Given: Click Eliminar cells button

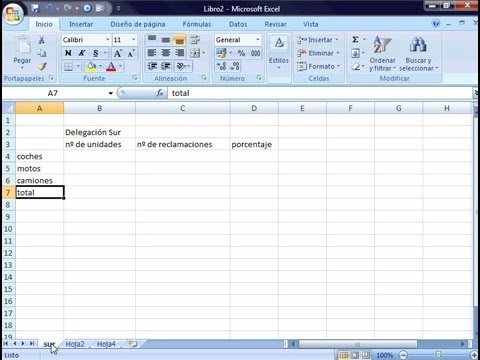Looking at the screenshot, I should point(318,53).
